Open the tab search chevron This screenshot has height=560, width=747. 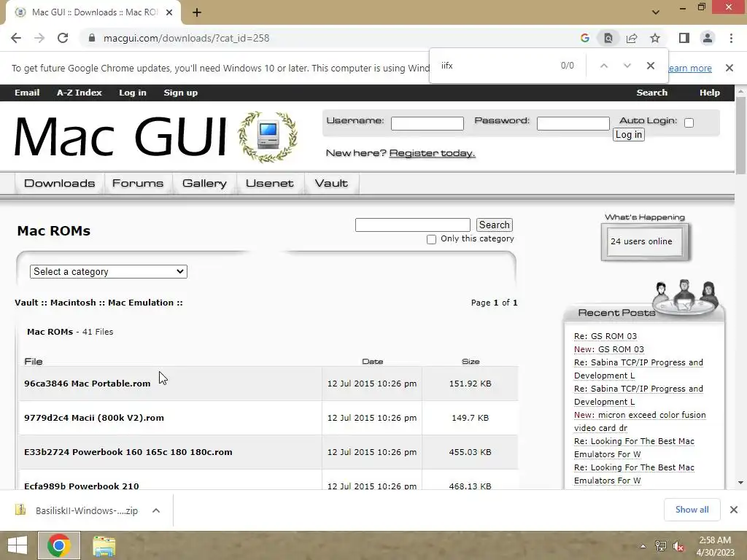click(656, 12)
